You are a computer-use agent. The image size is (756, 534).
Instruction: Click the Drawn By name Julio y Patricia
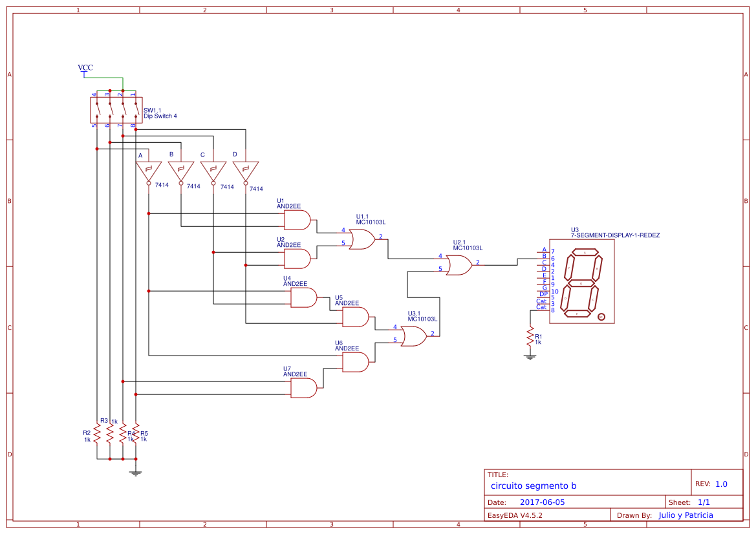click(685, 515)
